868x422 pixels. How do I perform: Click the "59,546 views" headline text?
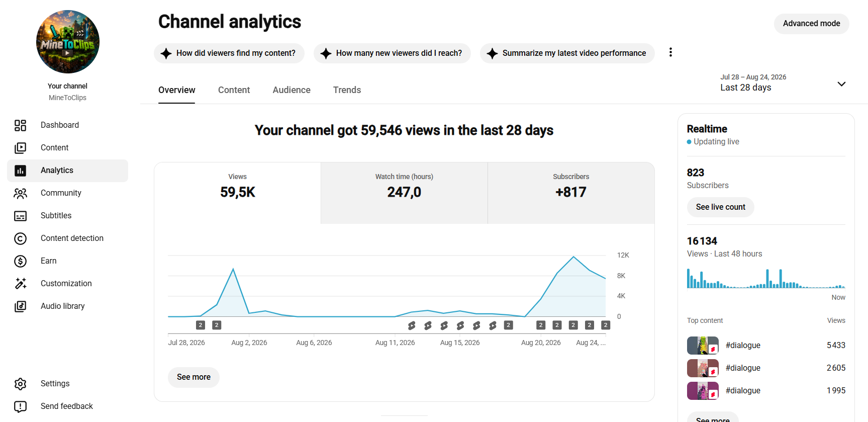coord(404,130)
